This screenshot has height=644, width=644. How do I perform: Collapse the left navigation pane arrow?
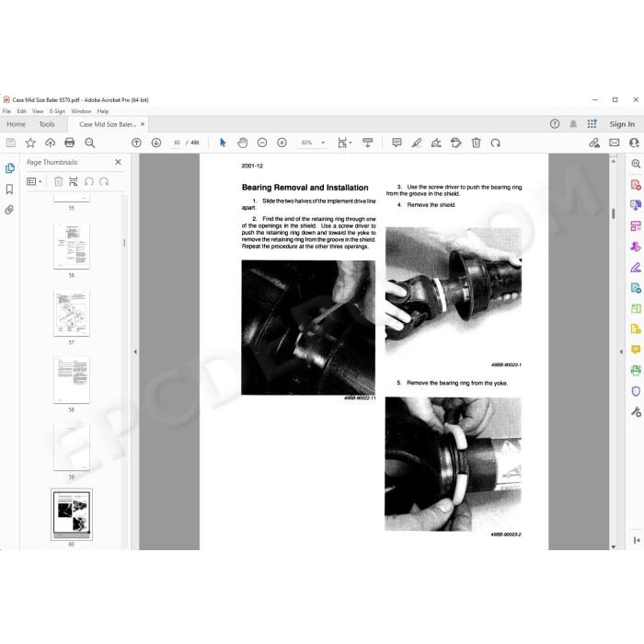tap(135, 351)
